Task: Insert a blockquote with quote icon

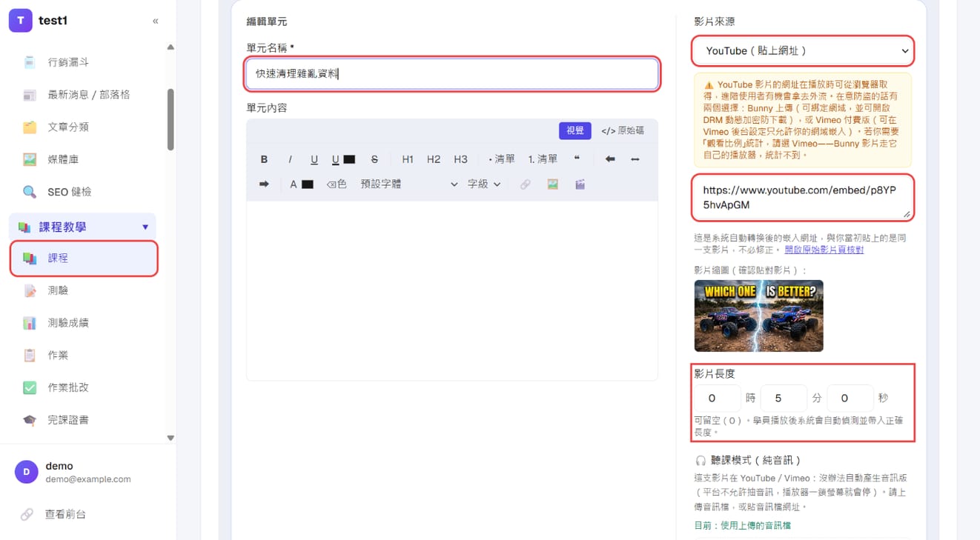Action: pyautogui.click(x=577, y=159)
